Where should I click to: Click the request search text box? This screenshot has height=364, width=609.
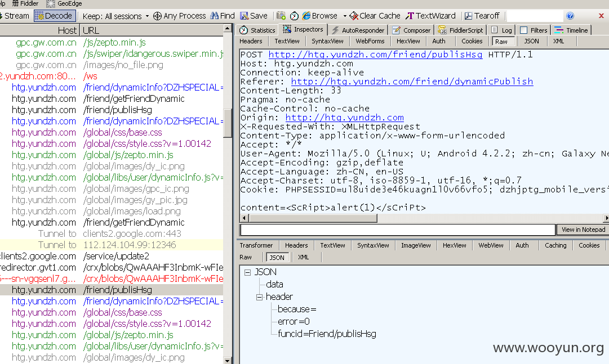pyautogui.click(x=397, y=230)
